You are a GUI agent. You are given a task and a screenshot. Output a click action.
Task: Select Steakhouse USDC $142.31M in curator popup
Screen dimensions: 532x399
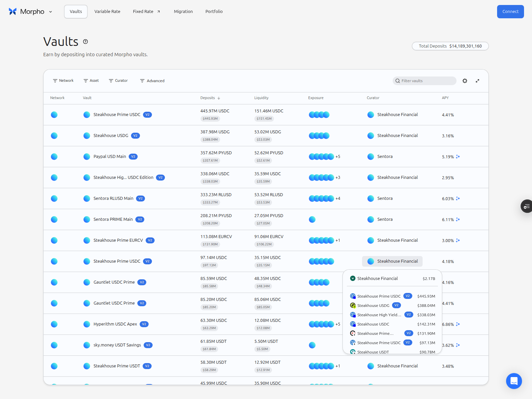coord(392,324)
